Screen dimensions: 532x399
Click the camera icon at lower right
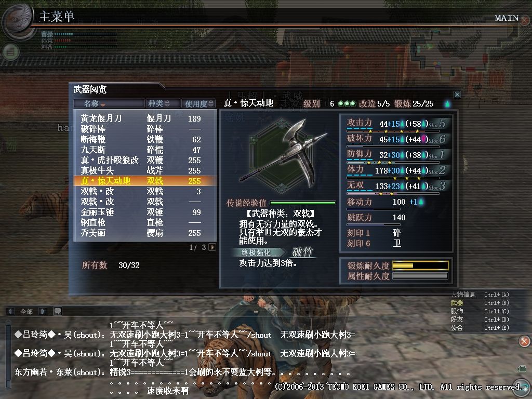pyautogui.click(x=522, y=368)
